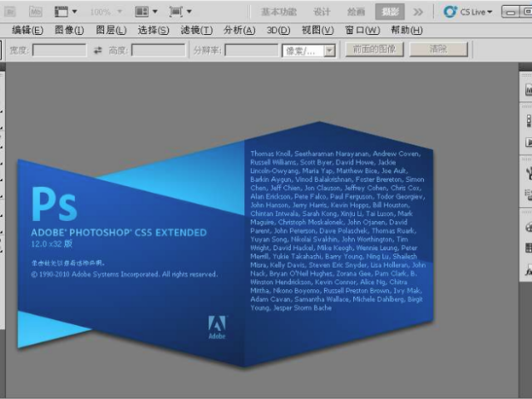Open the Swatches panel grid icon
Viewport: 532px width, 399px height.
click(x=527, y=248)
